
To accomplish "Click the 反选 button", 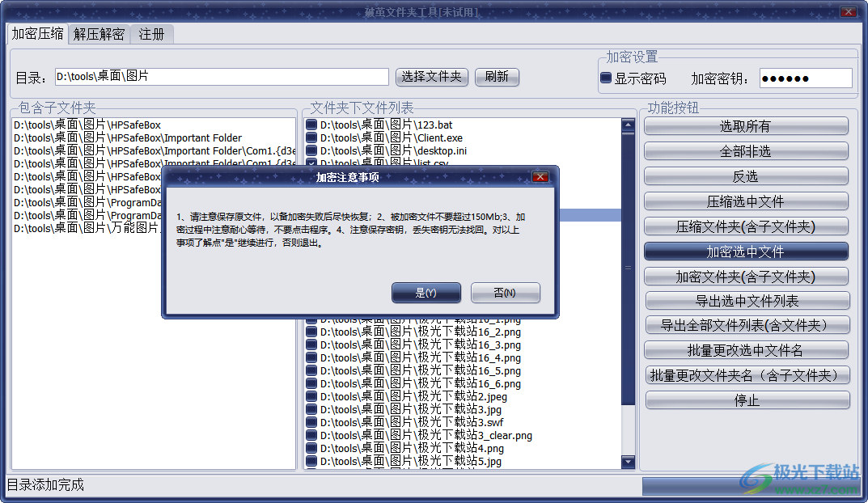I will pos(746,176).
